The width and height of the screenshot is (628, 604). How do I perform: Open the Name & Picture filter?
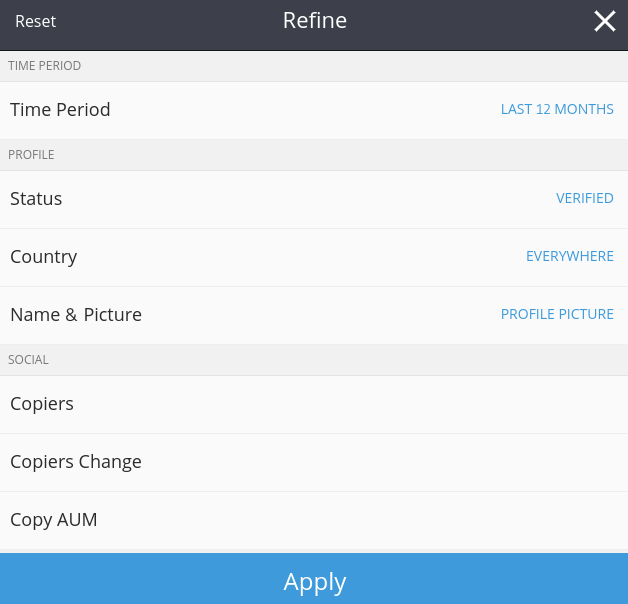click(x=314, y=315)
